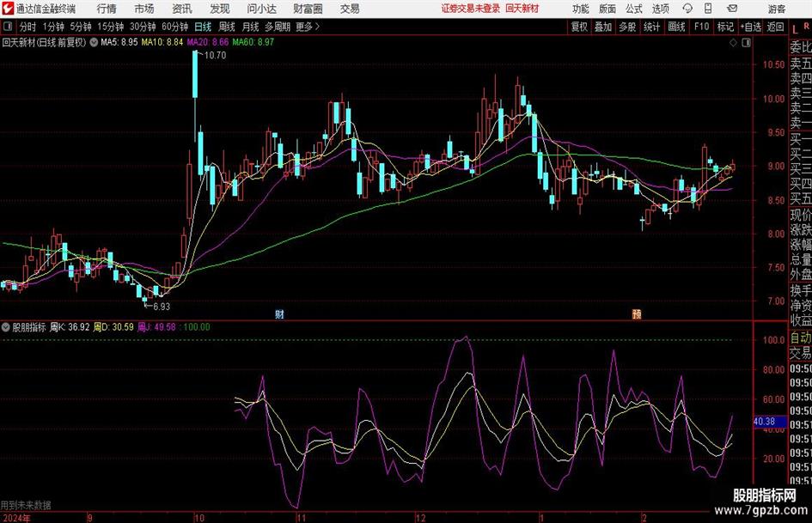Switch to the 1分钟 period tab
This screenshot has width=812, height=523.
pos(53,27)
